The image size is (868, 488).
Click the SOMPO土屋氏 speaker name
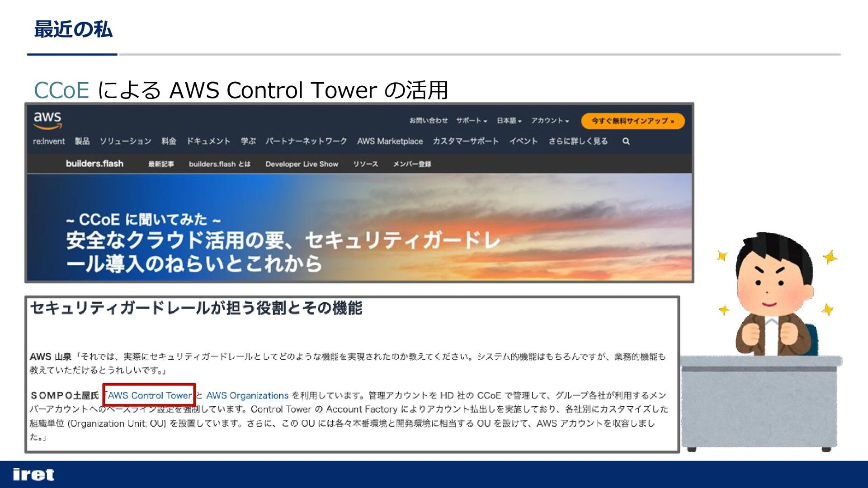(64, 395)
